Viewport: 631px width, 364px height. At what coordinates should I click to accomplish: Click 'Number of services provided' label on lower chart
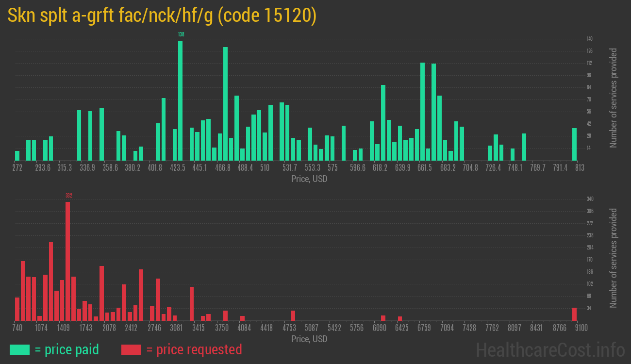point(614,257)
